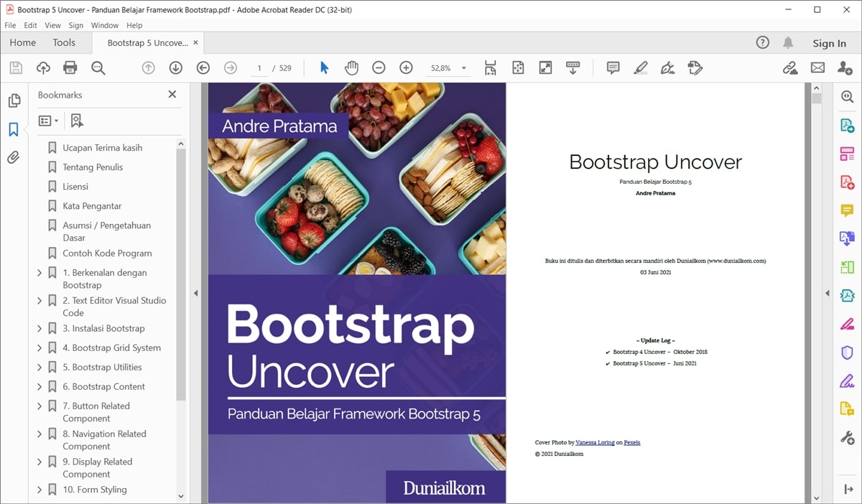Collapse the left navigation pane arrow
The width and height of the screenshot is (862, 504).
click(196, 293)
